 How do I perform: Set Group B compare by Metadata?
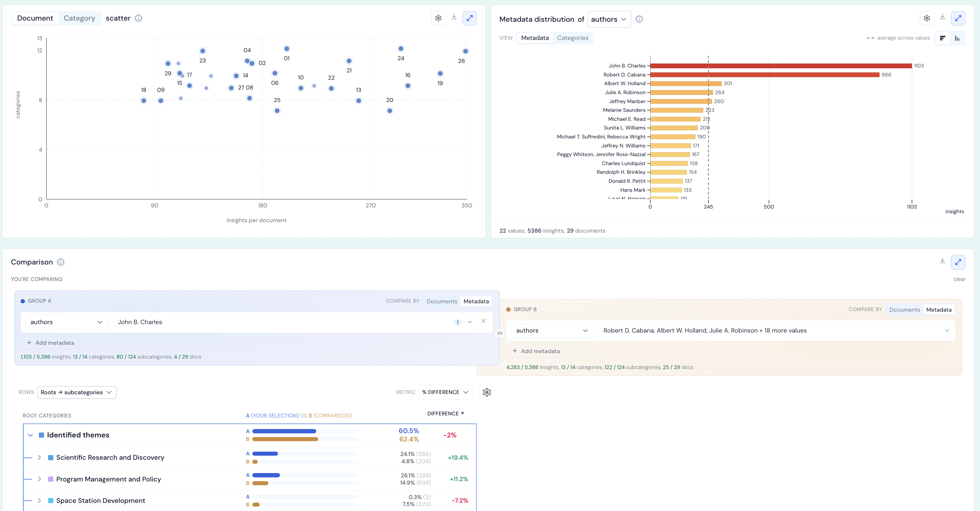(x=939, y=309)
